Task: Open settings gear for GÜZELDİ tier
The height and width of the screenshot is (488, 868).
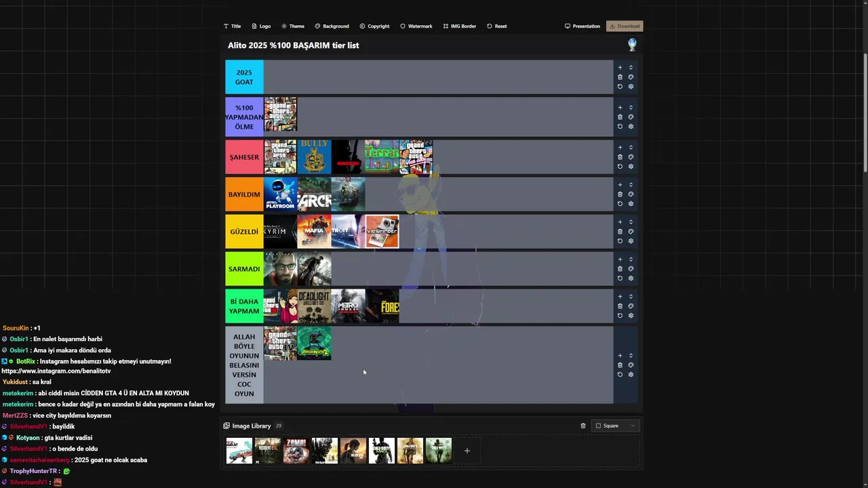Action: [x=631, y=241]
